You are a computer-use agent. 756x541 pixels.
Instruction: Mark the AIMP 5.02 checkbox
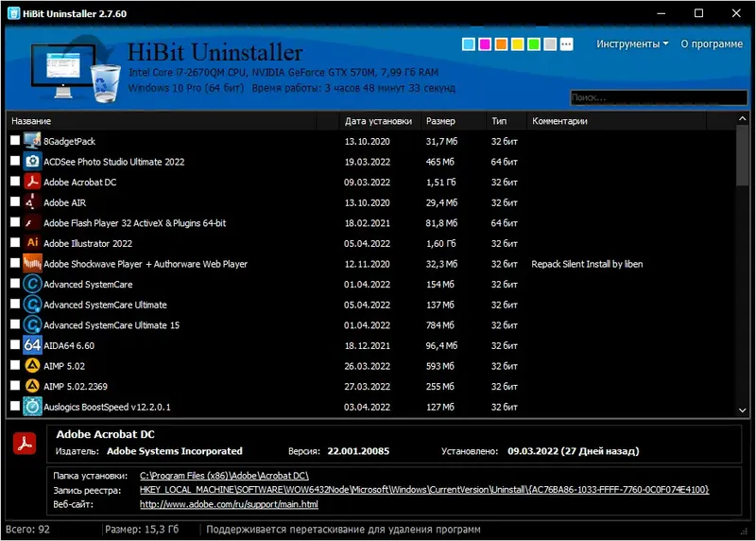point(15,365)
